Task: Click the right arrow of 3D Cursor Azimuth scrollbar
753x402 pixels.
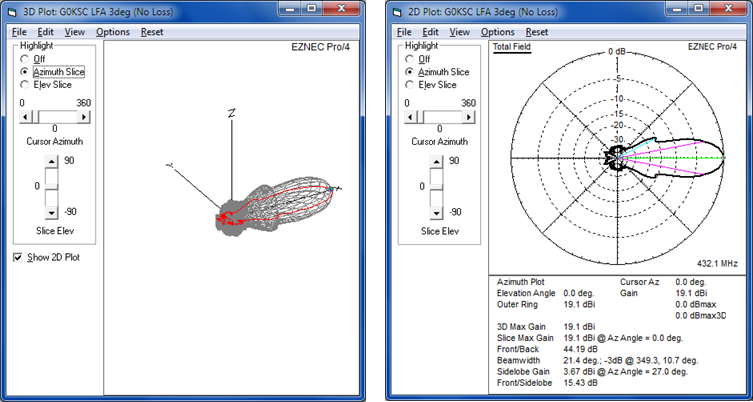Action: tap(85, 116)
